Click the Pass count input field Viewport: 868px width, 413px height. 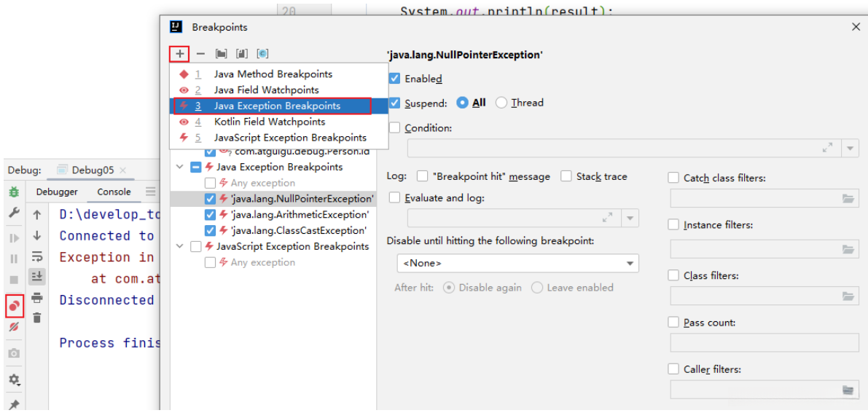764,342
